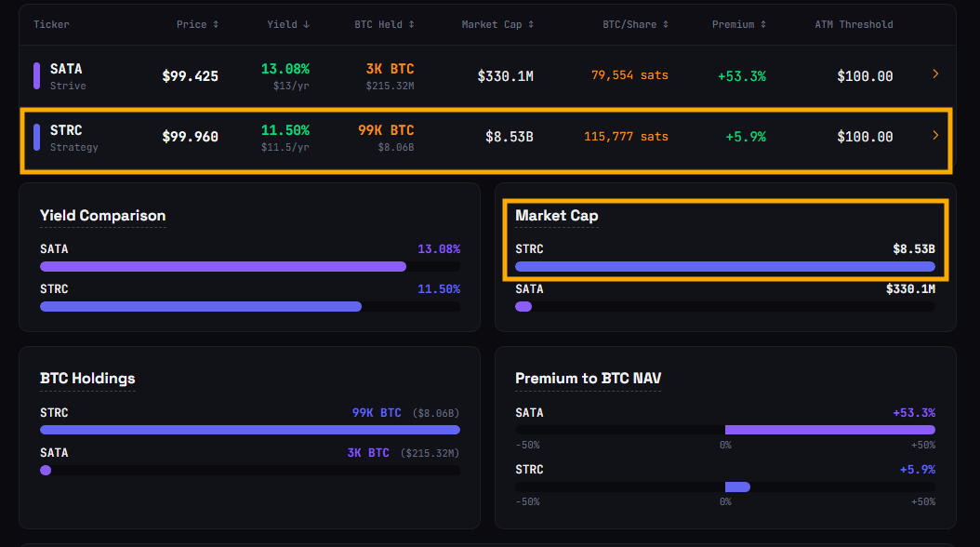
Task: Click 79,554 sats value
Action: [629, 75]
